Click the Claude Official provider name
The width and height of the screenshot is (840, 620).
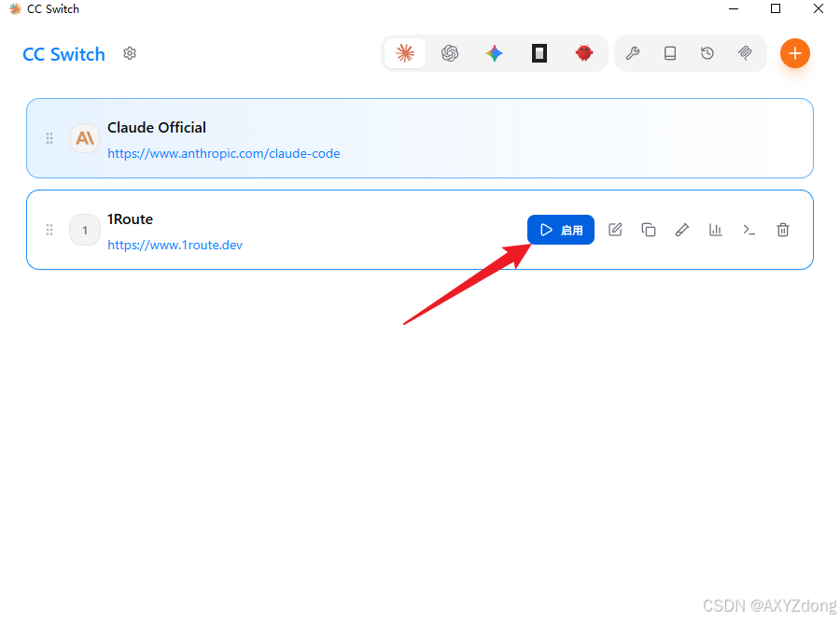tap(157, 128)
